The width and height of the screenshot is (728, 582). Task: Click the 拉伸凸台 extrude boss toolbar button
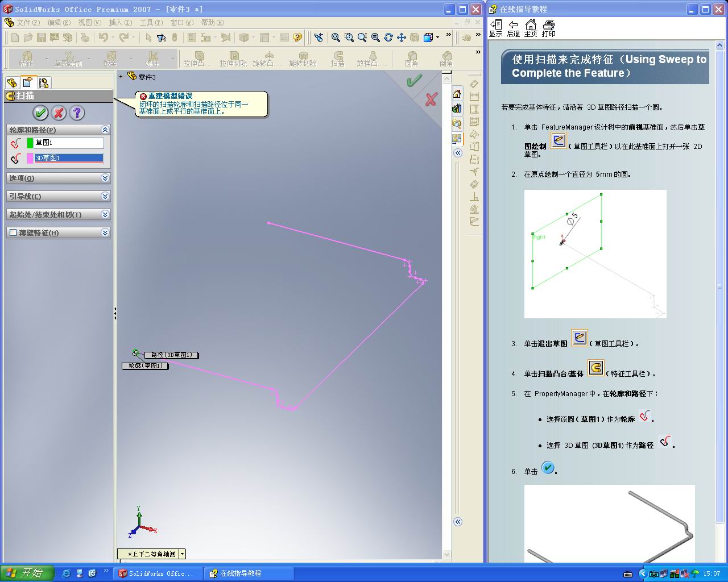199,59
